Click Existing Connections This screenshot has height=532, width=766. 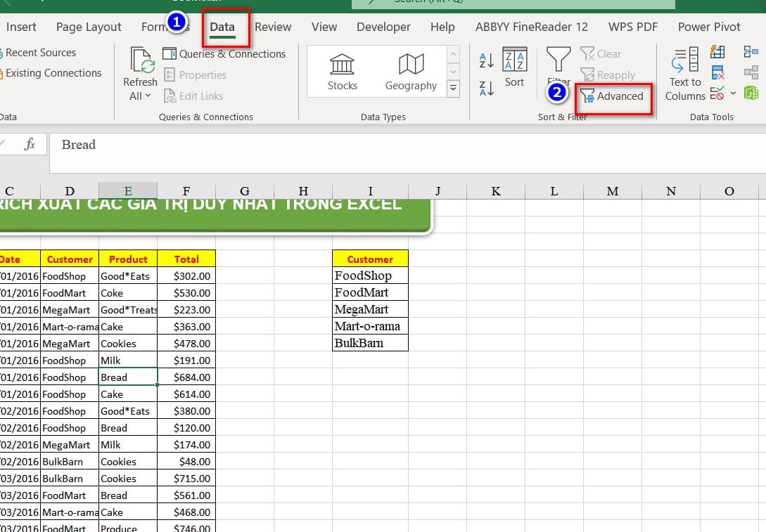[53, 73]
